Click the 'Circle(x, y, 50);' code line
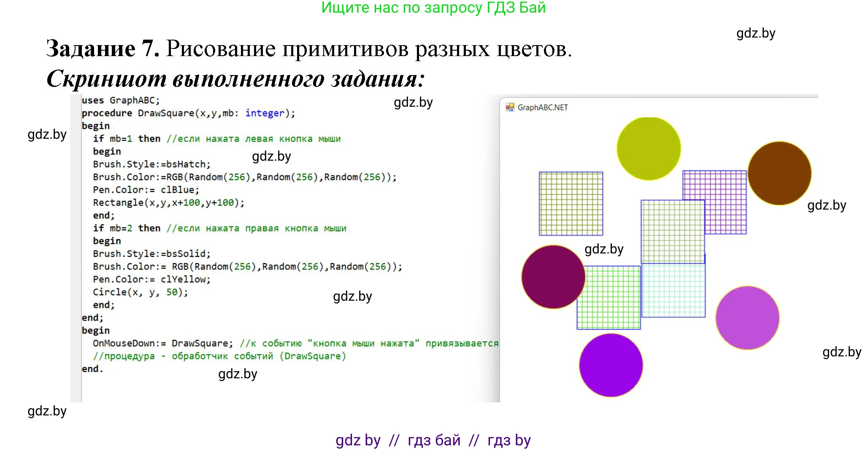 coord(140,292)
